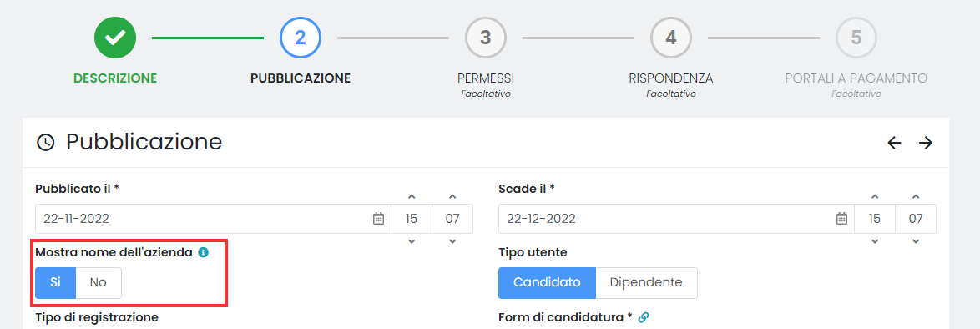This screenshot has width=980, height=329.
Task: Select Candidato as Tipo utente
Action: point(547,283)
